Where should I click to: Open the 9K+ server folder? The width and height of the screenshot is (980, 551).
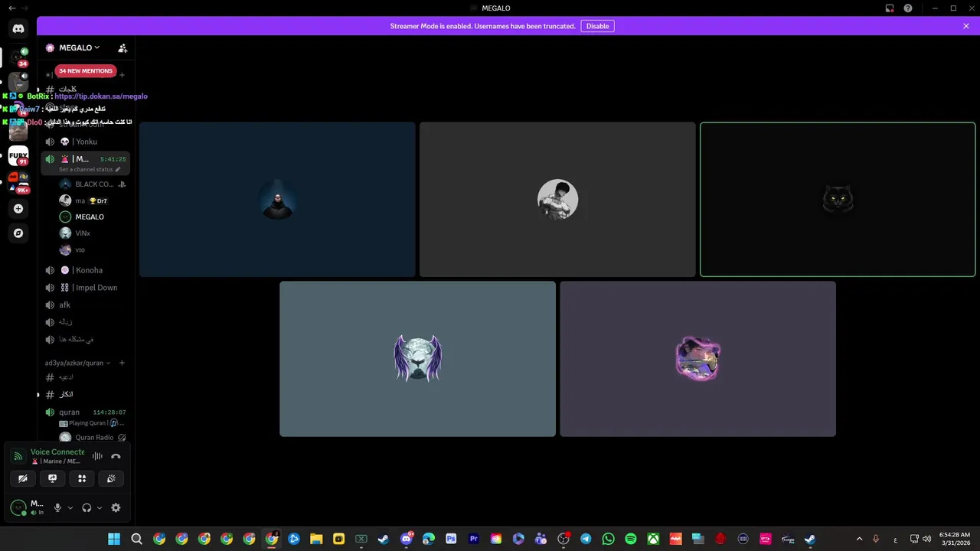point(18,181)
